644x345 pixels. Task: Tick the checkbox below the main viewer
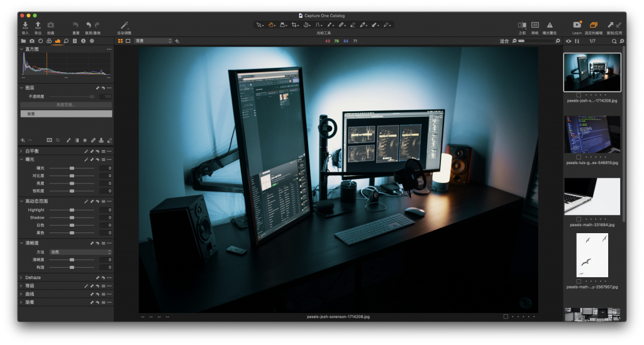pyautogui.click(x=506, y=316)
